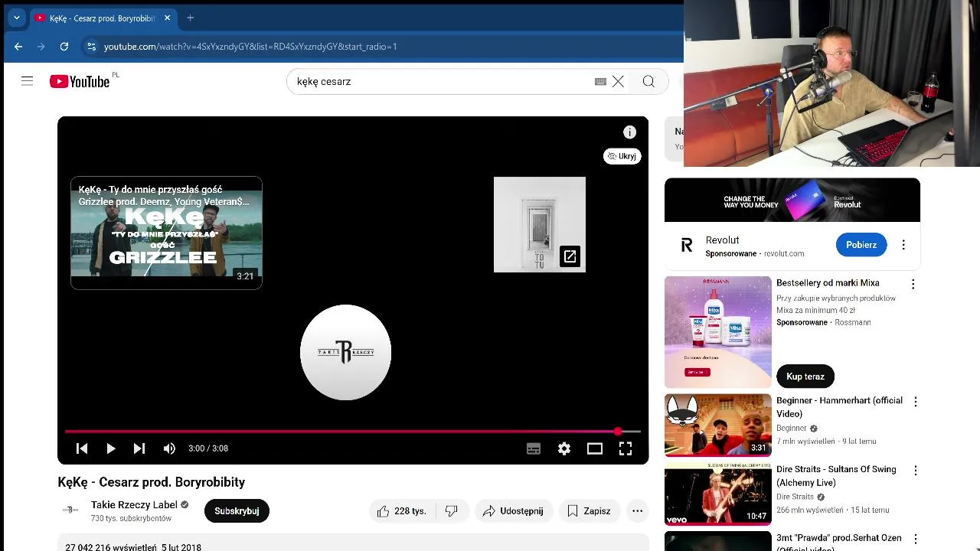Open more actions three-dot menu under video
Screen dimensions: 980x551
(x=637, y=510)
